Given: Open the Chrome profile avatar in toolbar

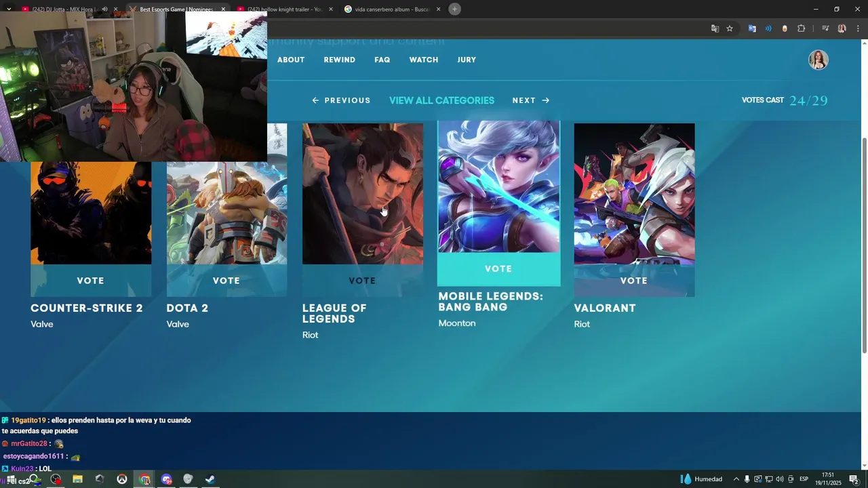Looking at the screenshot, I should 842,28.
